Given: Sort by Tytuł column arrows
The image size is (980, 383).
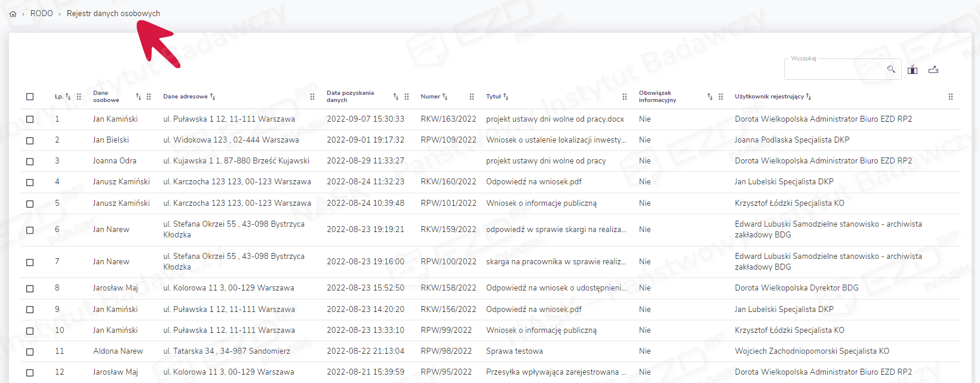Looking at the screenshot, I should pos(506,97).
